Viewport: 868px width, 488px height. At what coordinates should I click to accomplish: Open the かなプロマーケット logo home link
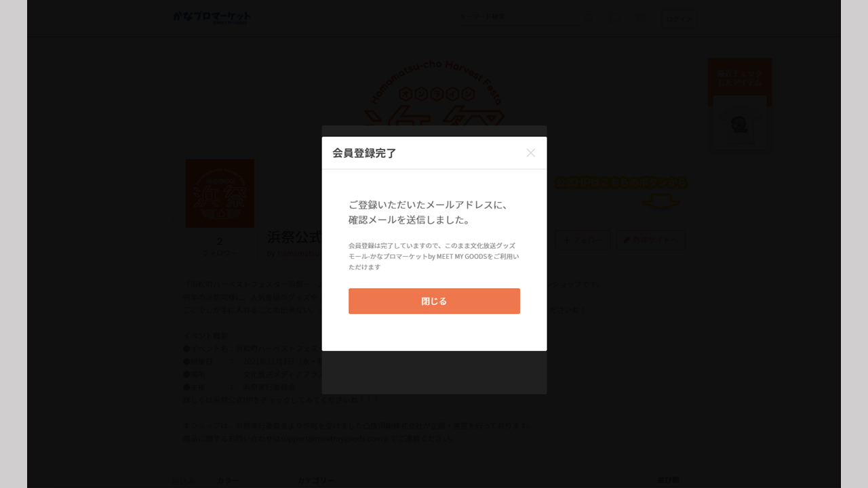[x=212, y=18]
